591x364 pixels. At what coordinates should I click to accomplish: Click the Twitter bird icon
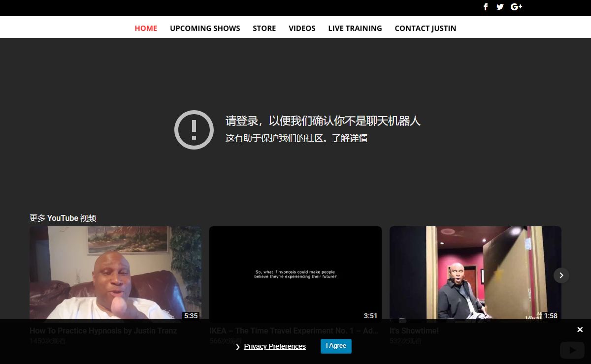click(x=500, y=7)
